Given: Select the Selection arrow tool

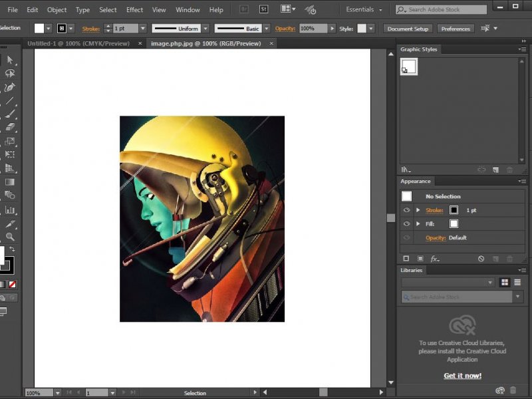Looking at the screenshot, I should pos(10,60).
